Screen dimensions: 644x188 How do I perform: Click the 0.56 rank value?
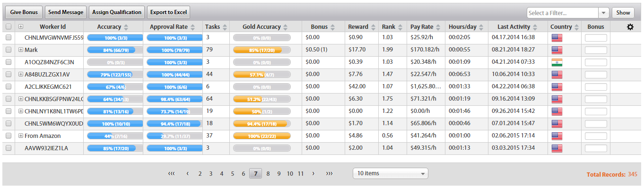tap(387, 136)
